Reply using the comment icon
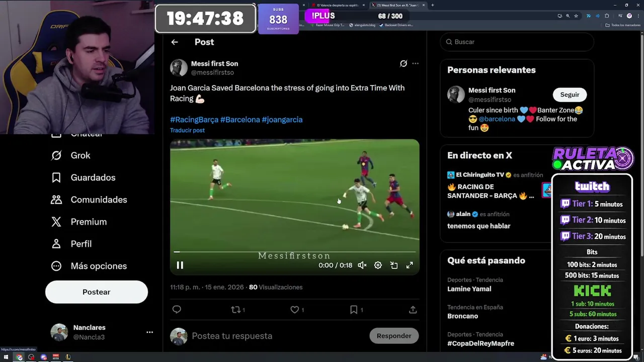 (177, 310)
